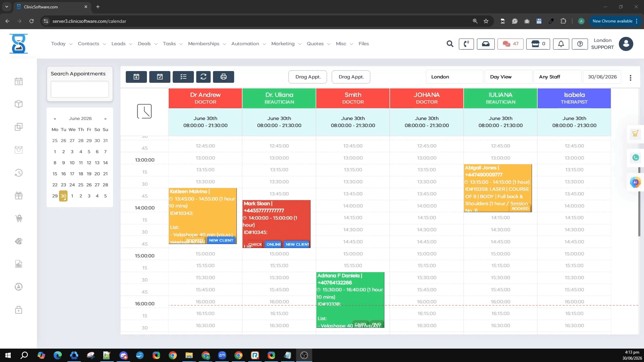The width and height of the screenshot is (644, 362).
Task: Open the WhatsApp floating side icon
Action: (x=635, y=158)
